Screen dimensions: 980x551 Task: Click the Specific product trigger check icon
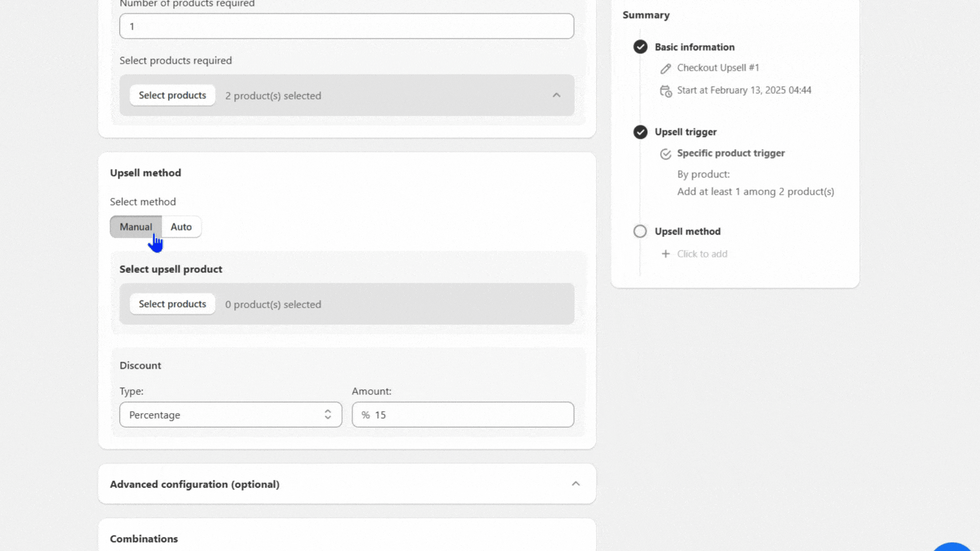[666, 154]
